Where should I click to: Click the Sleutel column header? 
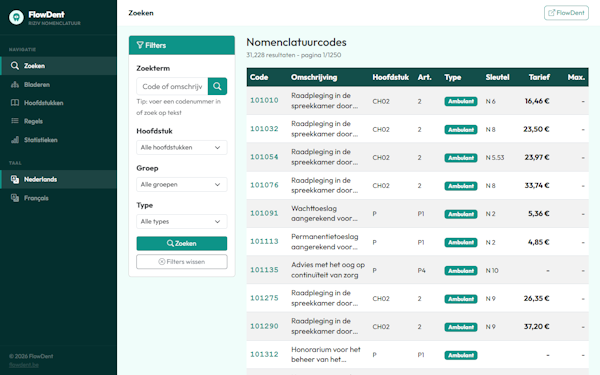point(497,77)
